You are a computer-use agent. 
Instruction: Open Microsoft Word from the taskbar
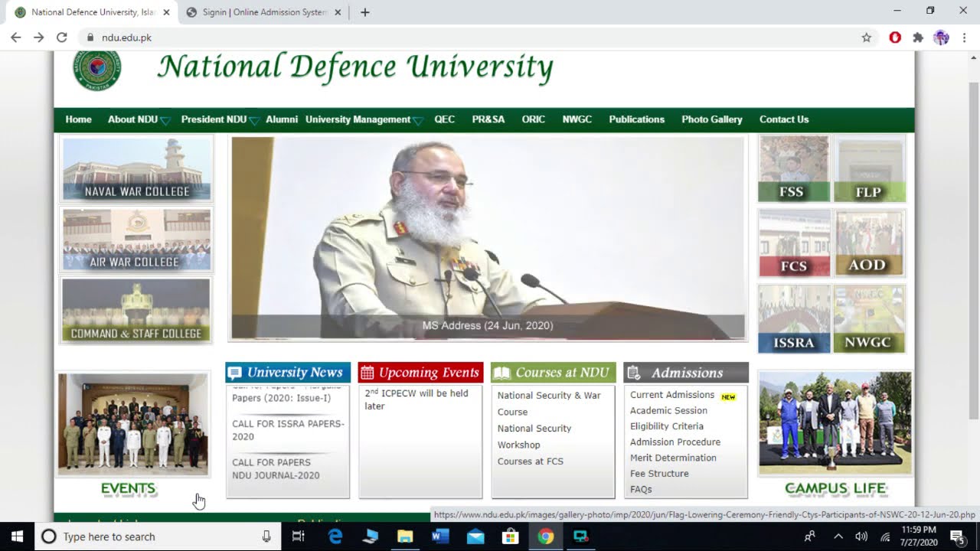pos(440,536)
